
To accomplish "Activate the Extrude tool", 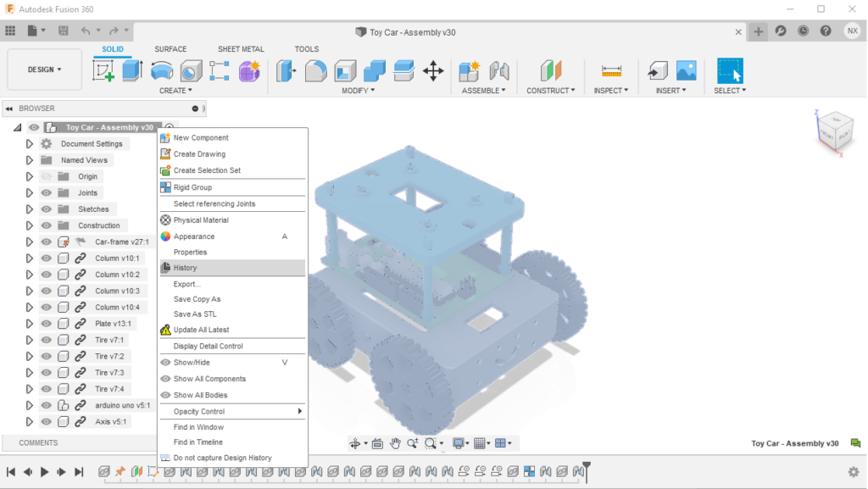I will point(133,70).
